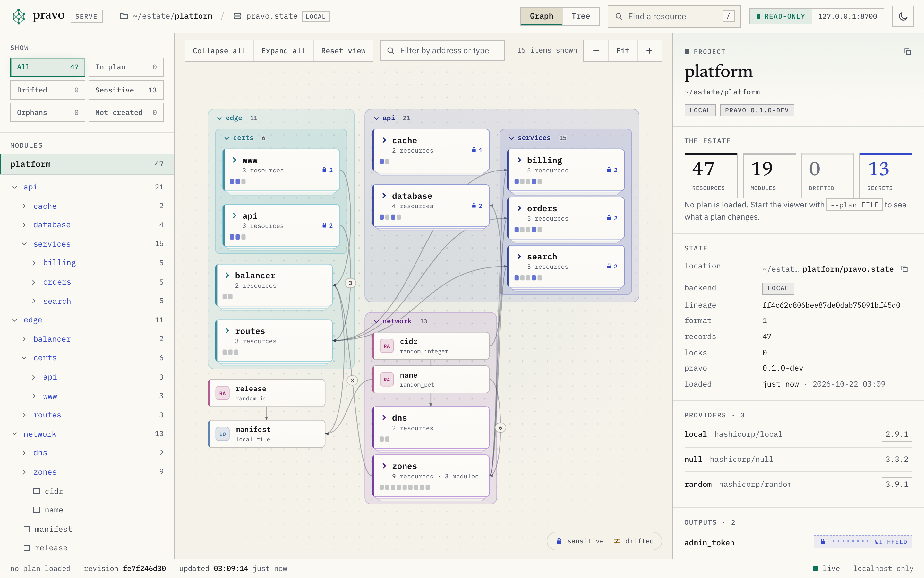Click the RA badge on the cidr node
The height and width of the screenshot is (578, 924).
tap(387, 346)
